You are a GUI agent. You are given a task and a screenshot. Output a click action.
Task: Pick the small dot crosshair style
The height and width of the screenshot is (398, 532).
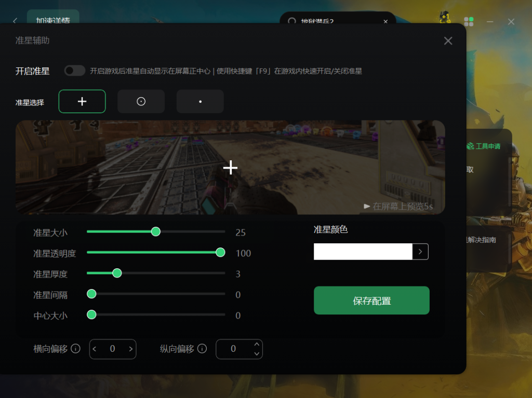point(200,101)
